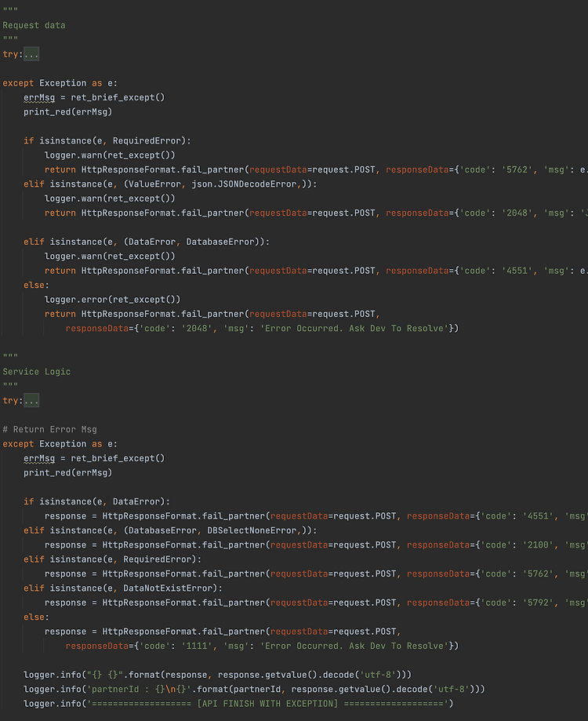The image size is (588, 721).
Task: Click 'if isinstance(e, RequiredError):' line
Action: [x=107, y=140]
